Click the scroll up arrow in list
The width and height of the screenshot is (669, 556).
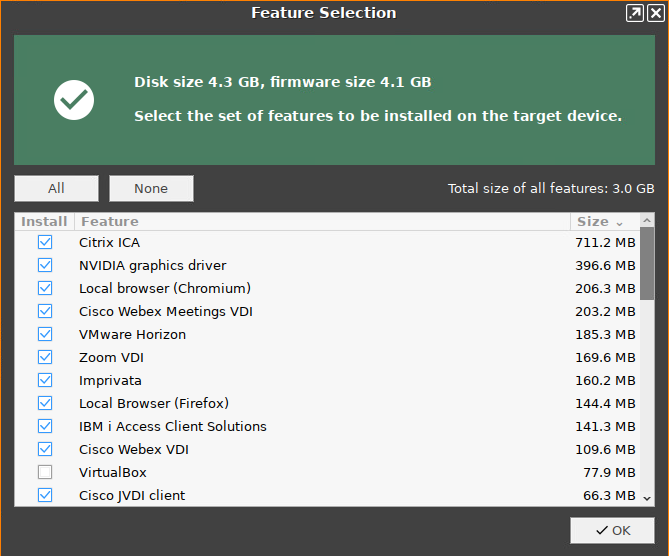[x=647, y=221]
